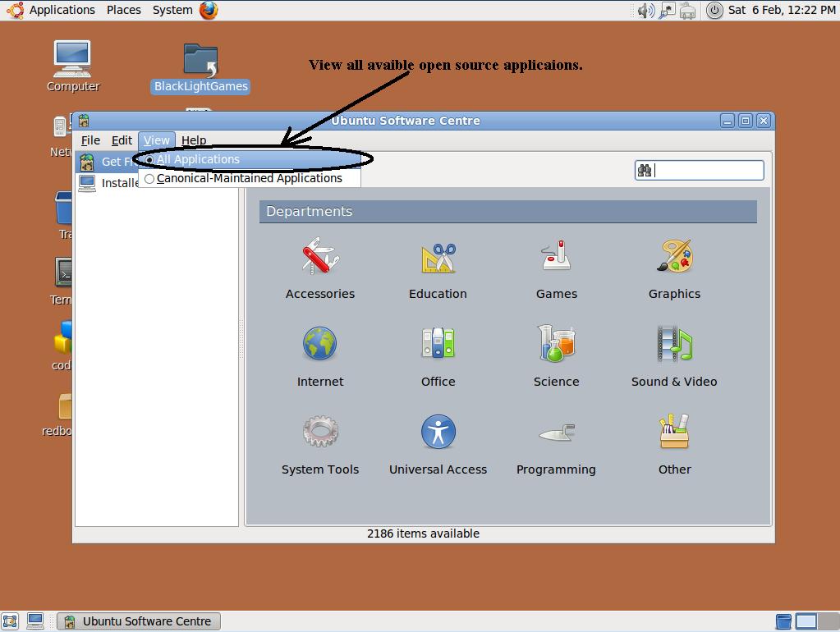The width and height of the screenshot is (840, 632).
Task: Open the Accessories department icon
Action: tap(320, 256)
